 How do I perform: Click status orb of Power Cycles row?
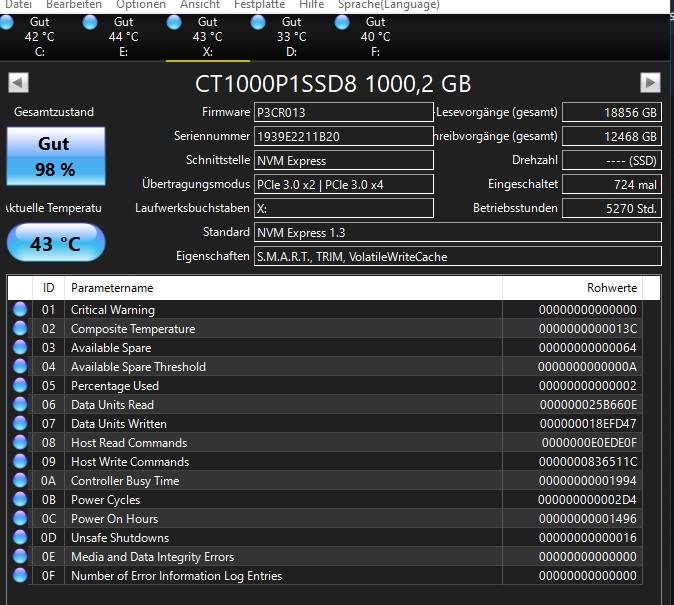point(20,499)
